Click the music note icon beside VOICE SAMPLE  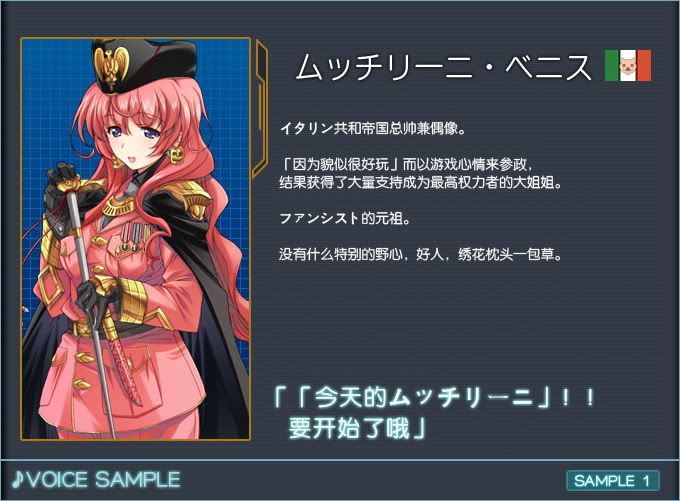click(x=17, y=480)
